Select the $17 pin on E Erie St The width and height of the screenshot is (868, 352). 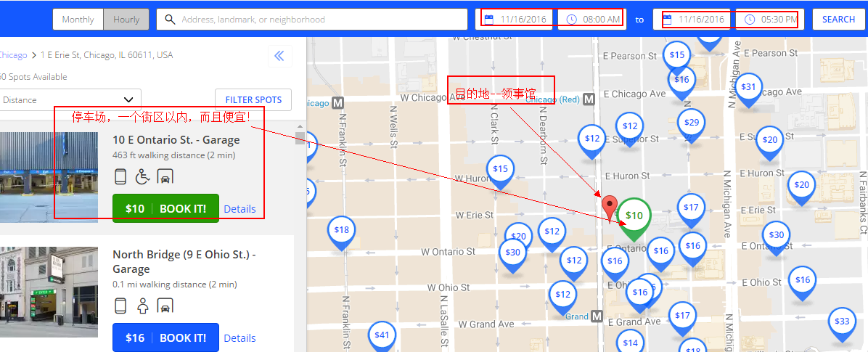(691, 209)
